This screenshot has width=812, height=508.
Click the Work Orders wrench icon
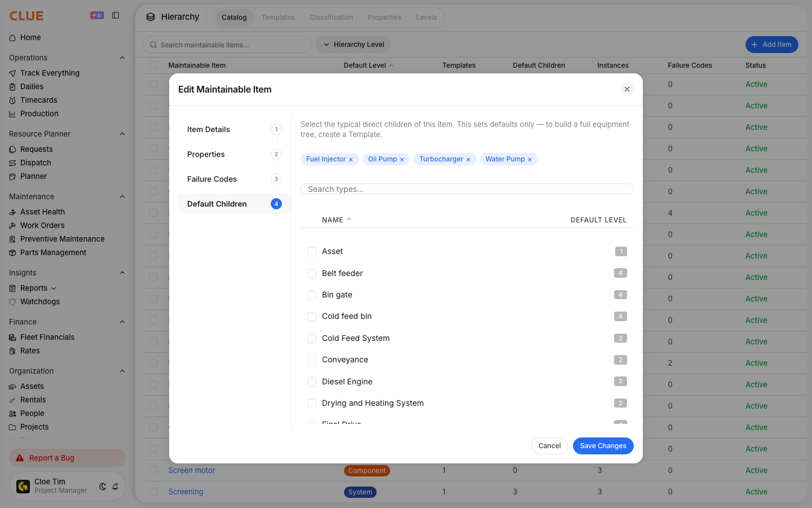(x=12, y=226)
